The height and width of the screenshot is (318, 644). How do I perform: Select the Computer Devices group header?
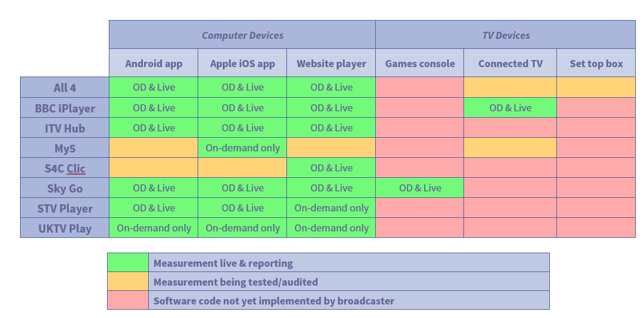coord(242,35)
